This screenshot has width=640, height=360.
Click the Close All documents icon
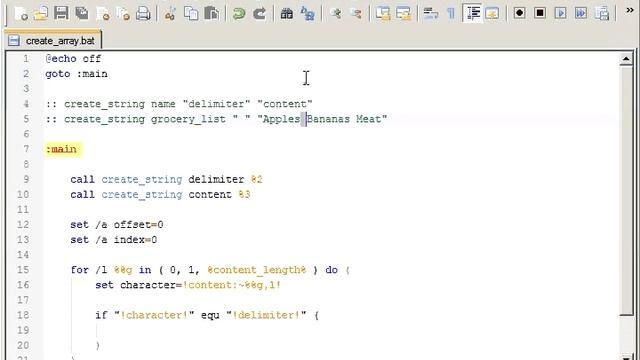123,13
